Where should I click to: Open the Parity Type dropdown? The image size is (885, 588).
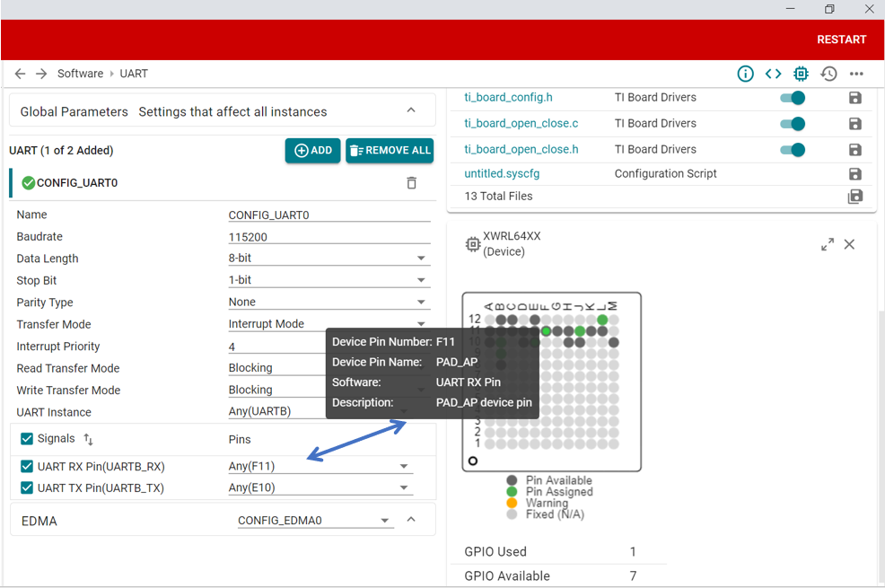click(420, 303)
